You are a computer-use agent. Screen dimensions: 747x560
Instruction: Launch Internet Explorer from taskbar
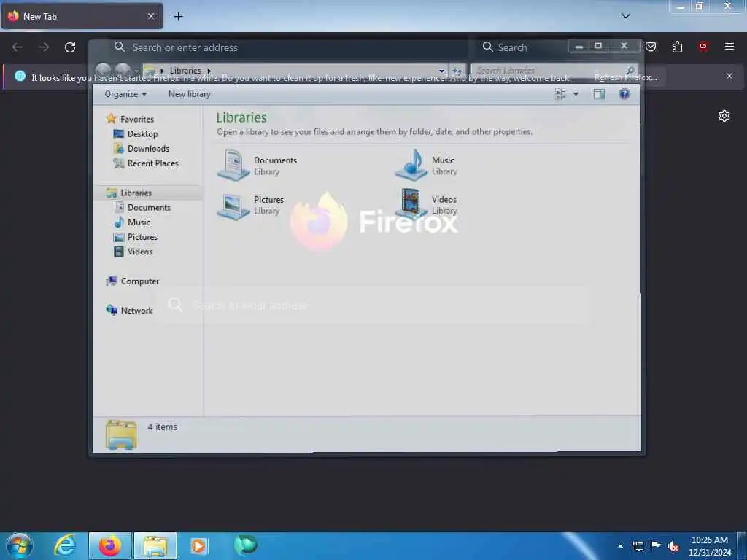click(x=65, y=545)
